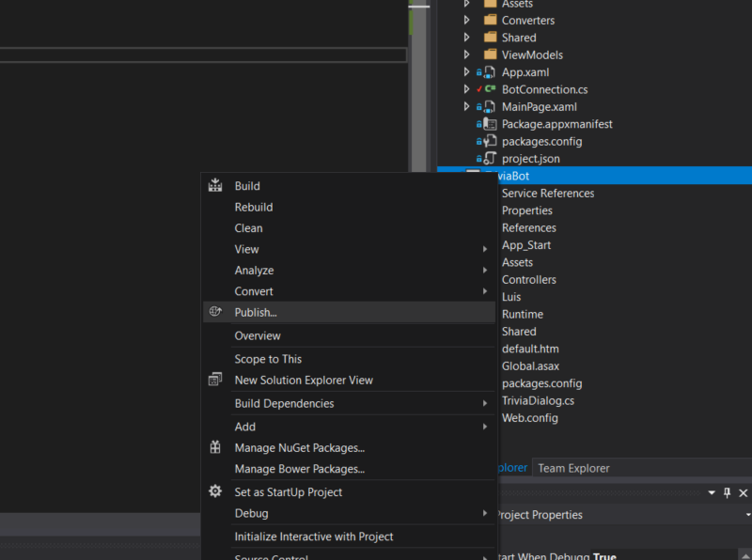Expand the App.xaml tree node arrow
The width and height of the screenshot is (752, 560).
(467, 72)
